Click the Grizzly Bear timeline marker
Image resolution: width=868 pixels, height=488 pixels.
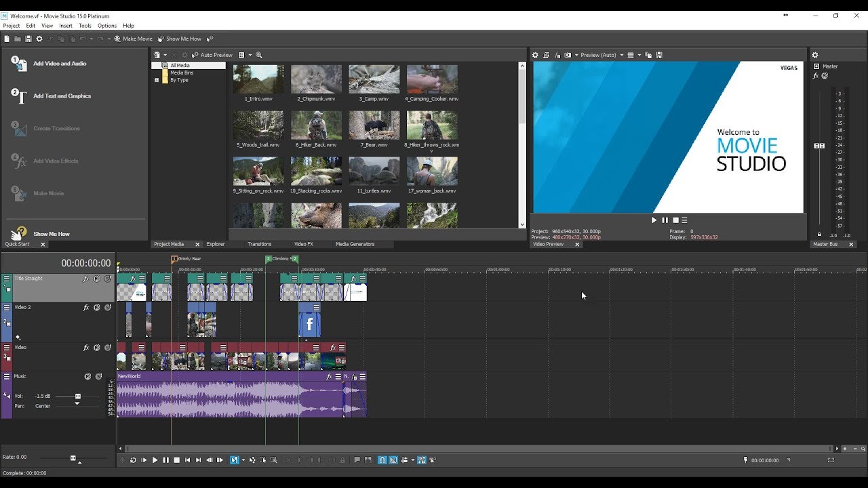pos(174,259)
